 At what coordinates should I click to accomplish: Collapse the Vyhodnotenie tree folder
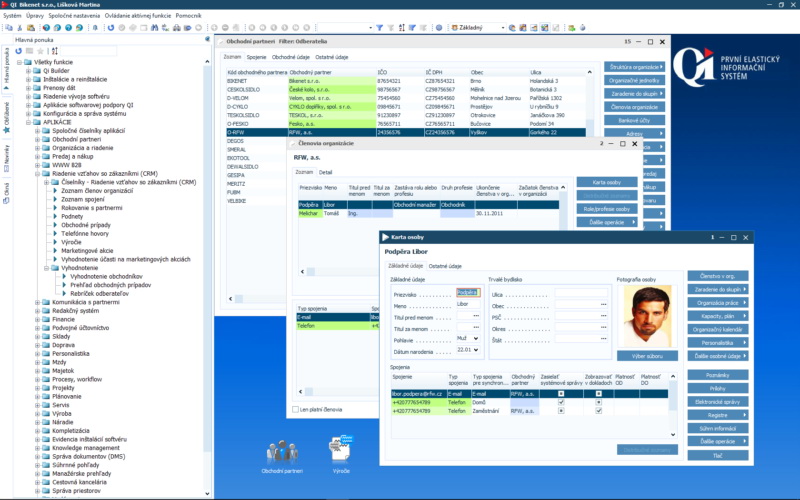(x=46, y=268)
